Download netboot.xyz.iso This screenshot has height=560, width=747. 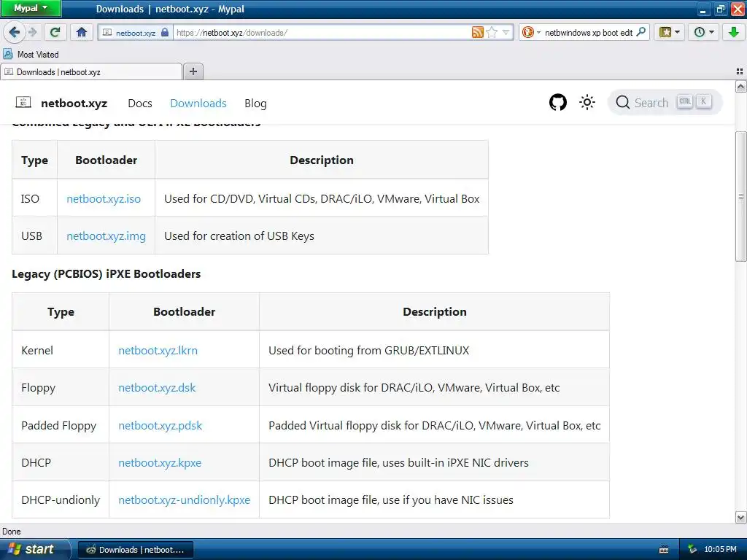pos(104,198)
